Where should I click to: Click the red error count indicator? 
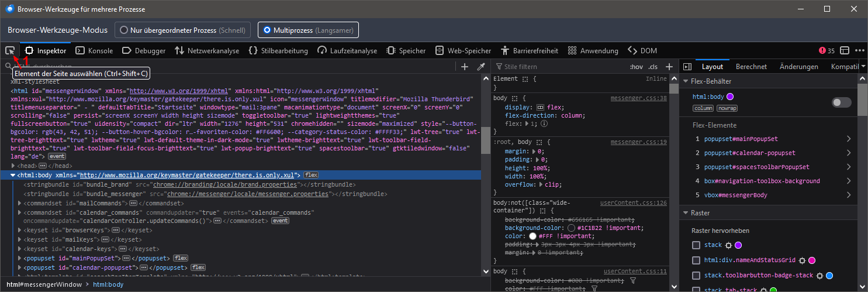(827, 51)
